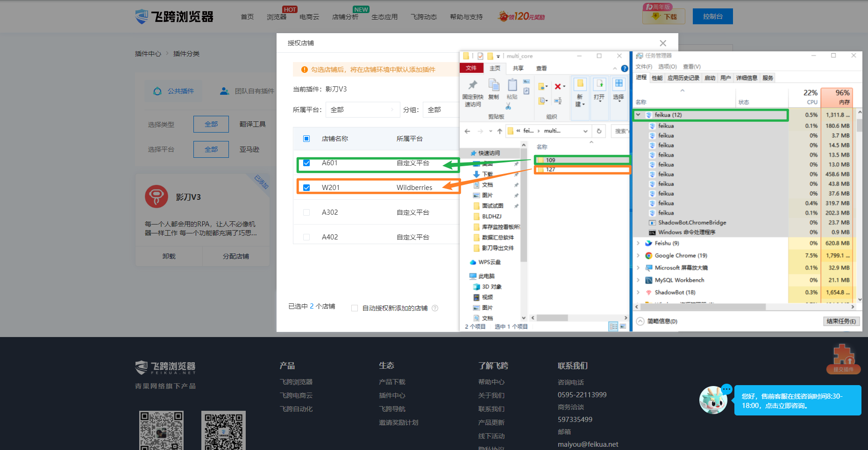Click the 领120元奖励 promotion banner
The height and width of the screenshot is (450, 868).
coord(522,17)
